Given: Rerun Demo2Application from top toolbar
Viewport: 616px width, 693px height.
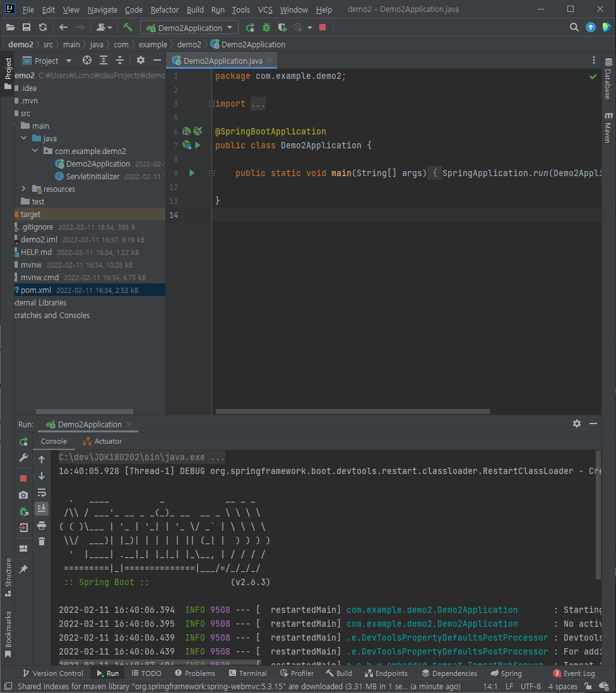Looking at the screenshot, I should click(x=250, y=27).
